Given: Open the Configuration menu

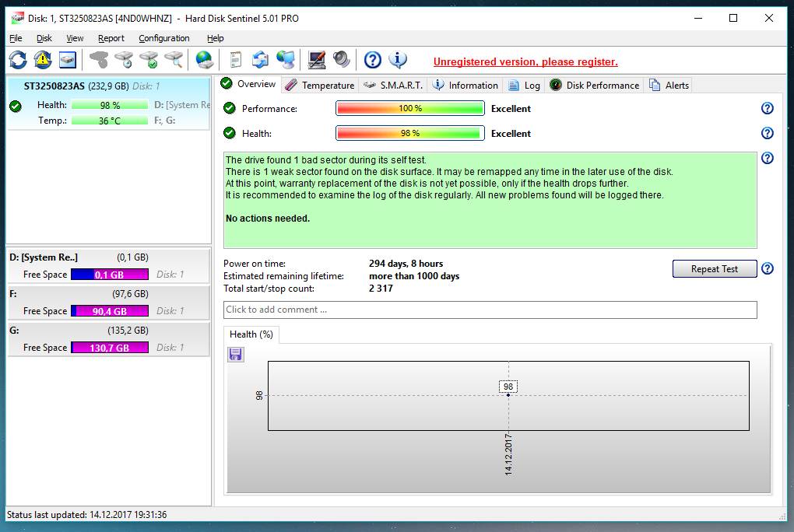Looking at the screenshot, I should coord(163,38).
